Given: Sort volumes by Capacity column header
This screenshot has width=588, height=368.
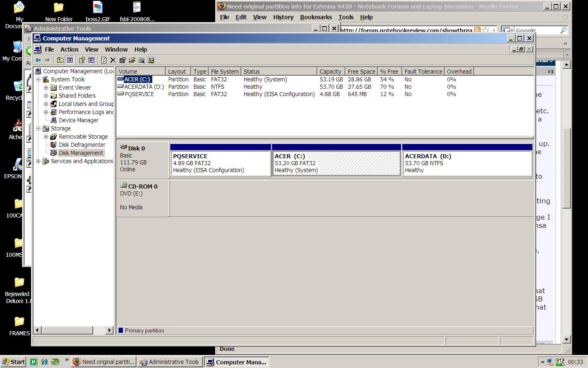Looking at the screenshot, I should click(331, 71).
